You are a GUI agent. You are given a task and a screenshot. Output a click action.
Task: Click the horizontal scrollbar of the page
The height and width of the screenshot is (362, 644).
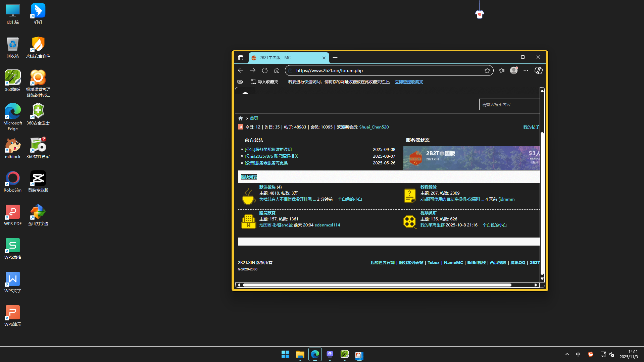pyautogui.click(x=377, y=285)
